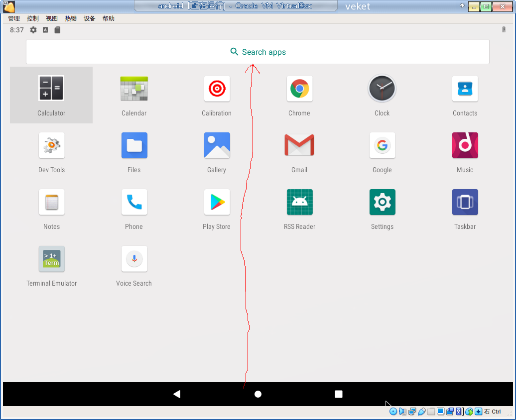The width and height of the screenshot is (516, 420).
Task: Open the Play Store
Action: [217, 209]
